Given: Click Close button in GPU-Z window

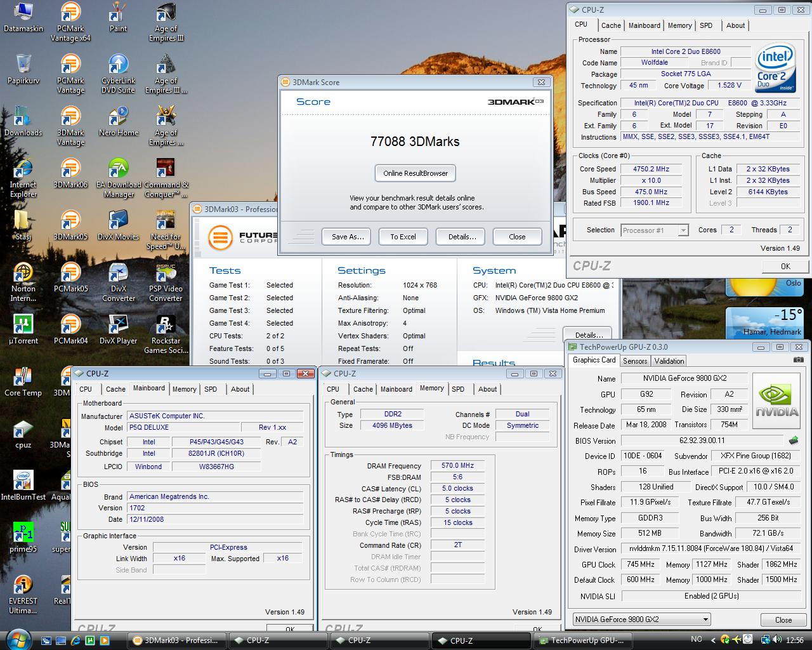Looking at the screenshot, I should point(783,620).
